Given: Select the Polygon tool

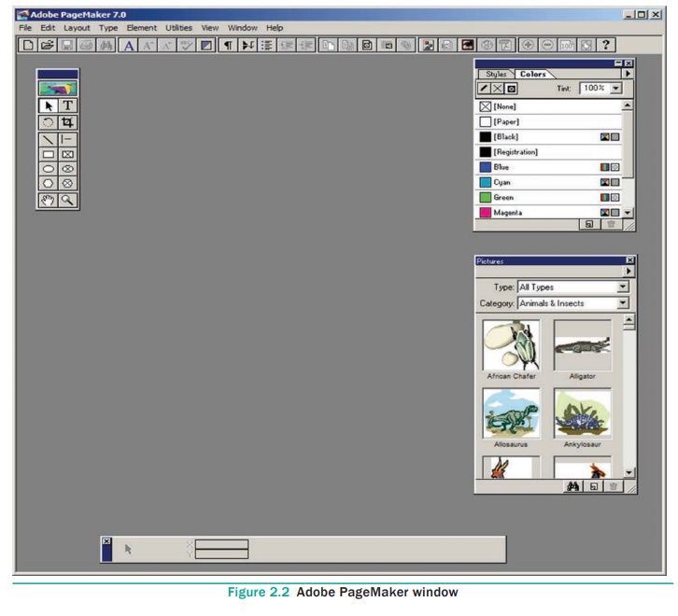Looking at the screenshot, I should click(48, 183).
